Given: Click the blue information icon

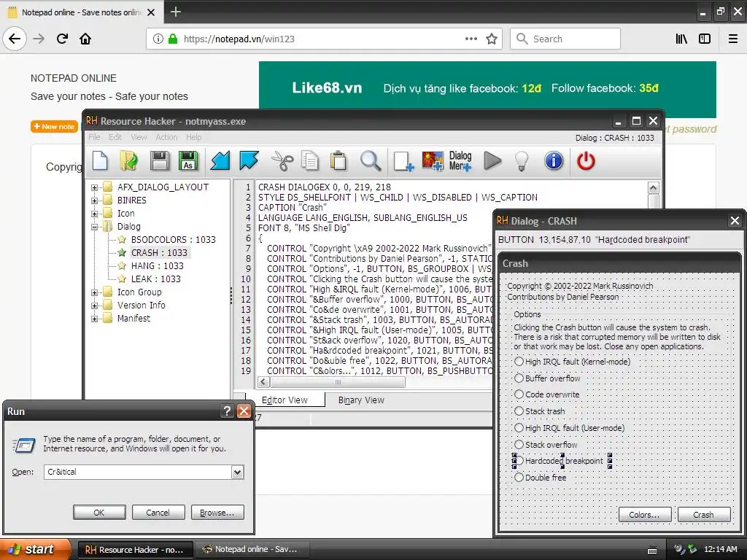Looking at the screenshot, I should 554,160.
